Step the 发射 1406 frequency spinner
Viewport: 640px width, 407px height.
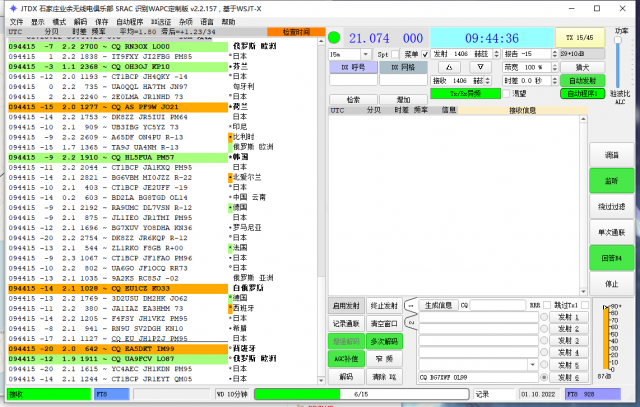click(496, 54)
